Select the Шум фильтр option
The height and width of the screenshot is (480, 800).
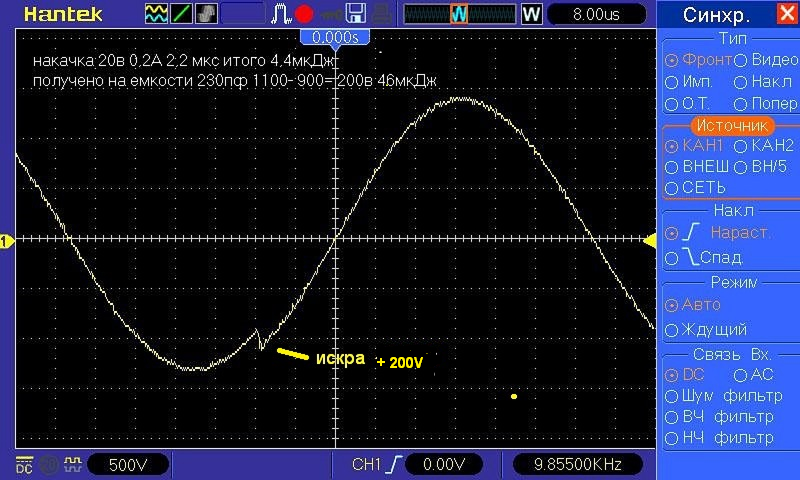(723, 396)
